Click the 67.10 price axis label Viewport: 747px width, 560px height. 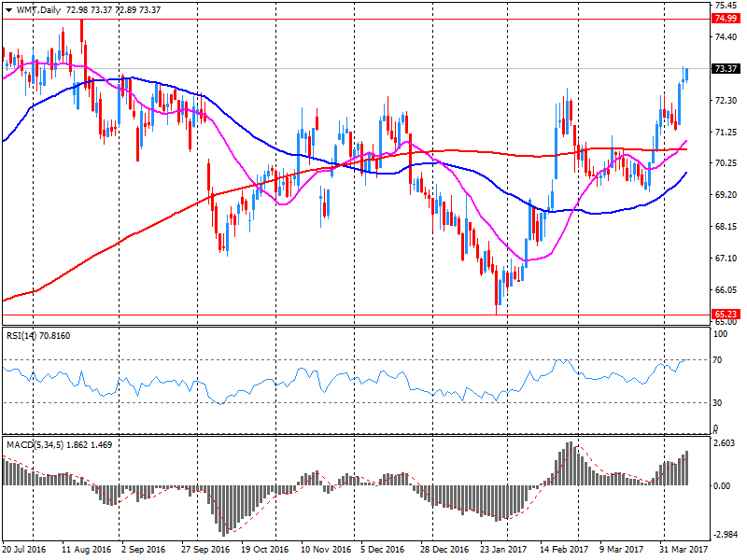726,259
